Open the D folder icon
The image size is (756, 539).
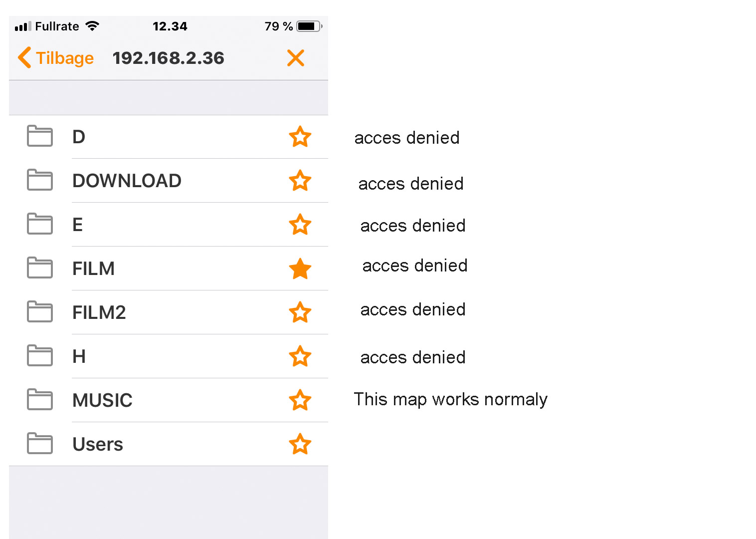click(x=40, y=136)
